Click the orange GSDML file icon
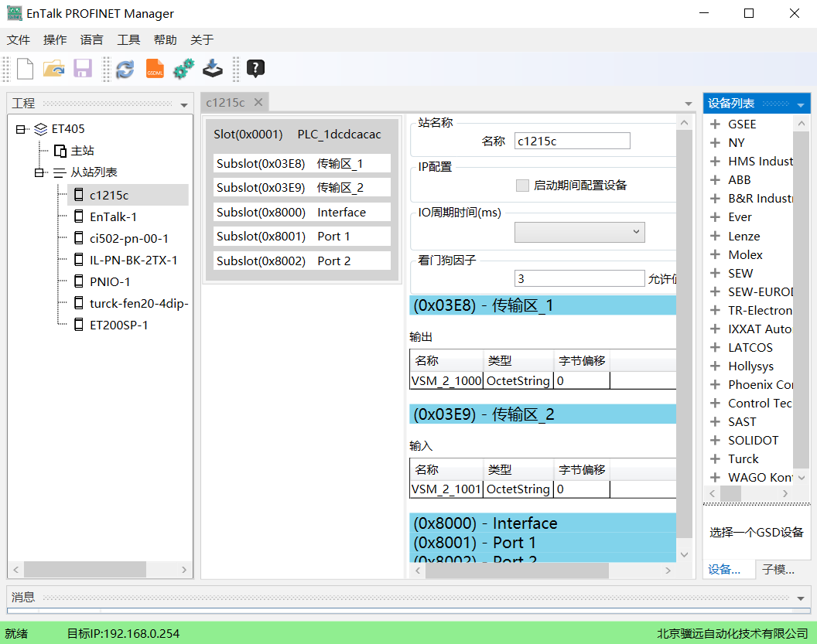Viewport: 817px width, 644px height. [155, 69]
